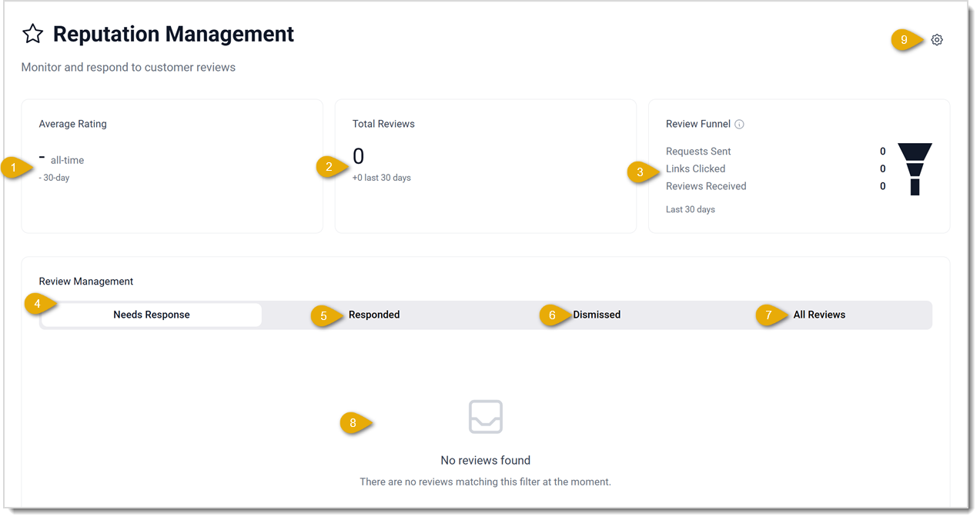
Task: Select the Needs Response tab
Action: click(152, 315)
